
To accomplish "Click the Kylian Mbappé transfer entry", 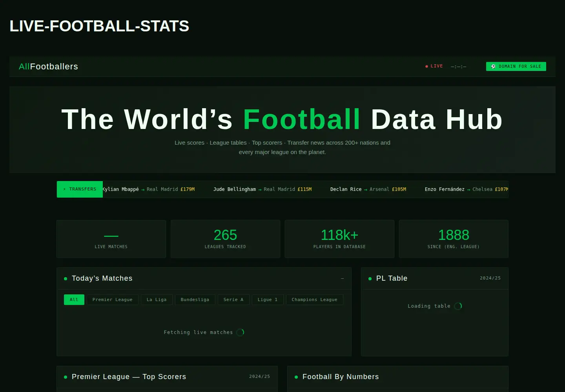I will click(149, 189).
